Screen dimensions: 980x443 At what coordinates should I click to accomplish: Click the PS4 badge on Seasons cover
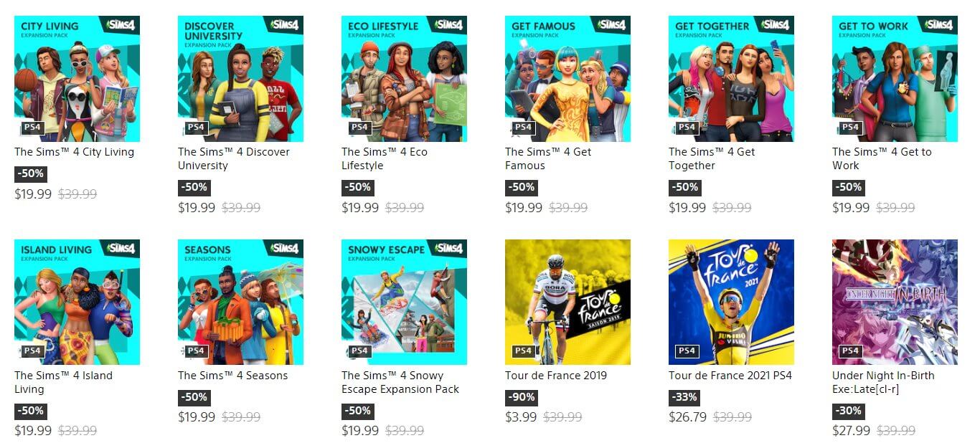(196, 351)
